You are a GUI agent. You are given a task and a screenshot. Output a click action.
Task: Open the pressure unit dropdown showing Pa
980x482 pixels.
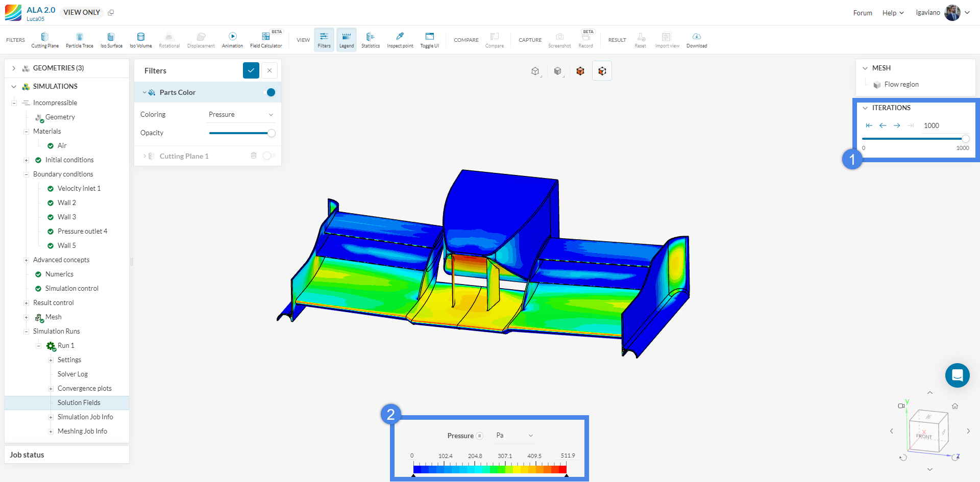click(513, 435)
